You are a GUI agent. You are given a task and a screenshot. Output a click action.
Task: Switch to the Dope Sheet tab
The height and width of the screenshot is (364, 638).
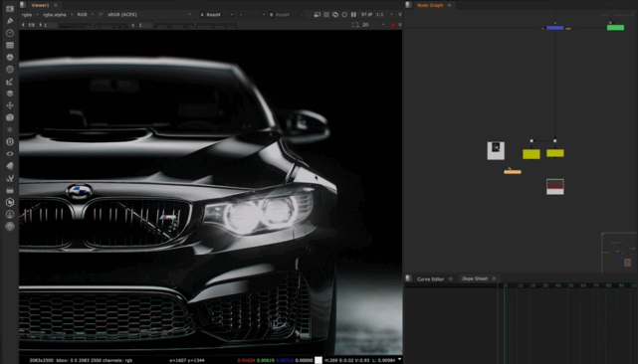pyautogui.click(x=475, y=278)
